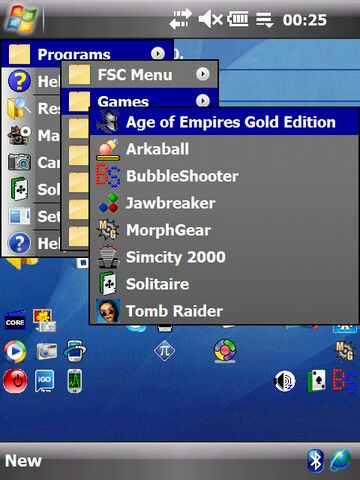Open the phone sync desktop icon

(x=76, y=351)
